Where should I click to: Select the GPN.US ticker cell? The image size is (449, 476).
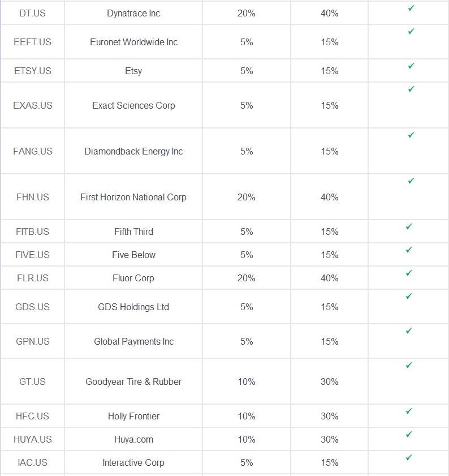click(x=32, y=341)
